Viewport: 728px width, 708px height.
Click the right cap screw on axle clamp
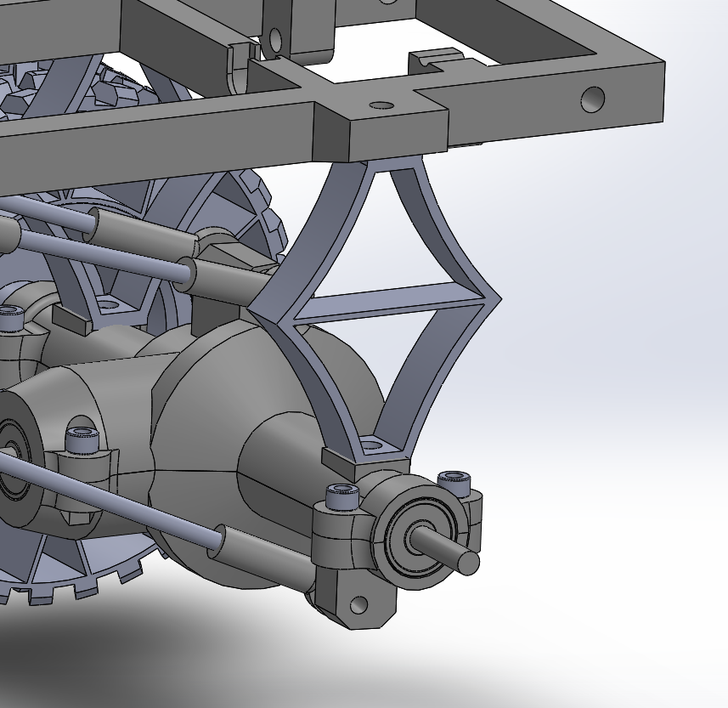(454, 483)
